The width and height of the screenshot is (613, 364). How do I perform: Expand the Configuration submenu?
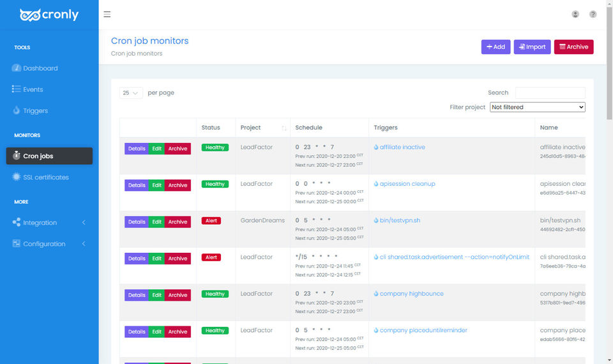[x=49, y=243]
